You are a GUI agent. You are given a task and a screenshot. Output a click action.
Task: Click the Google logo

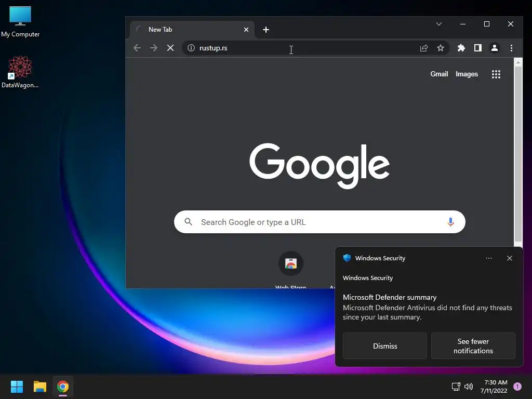pos(320,166)
